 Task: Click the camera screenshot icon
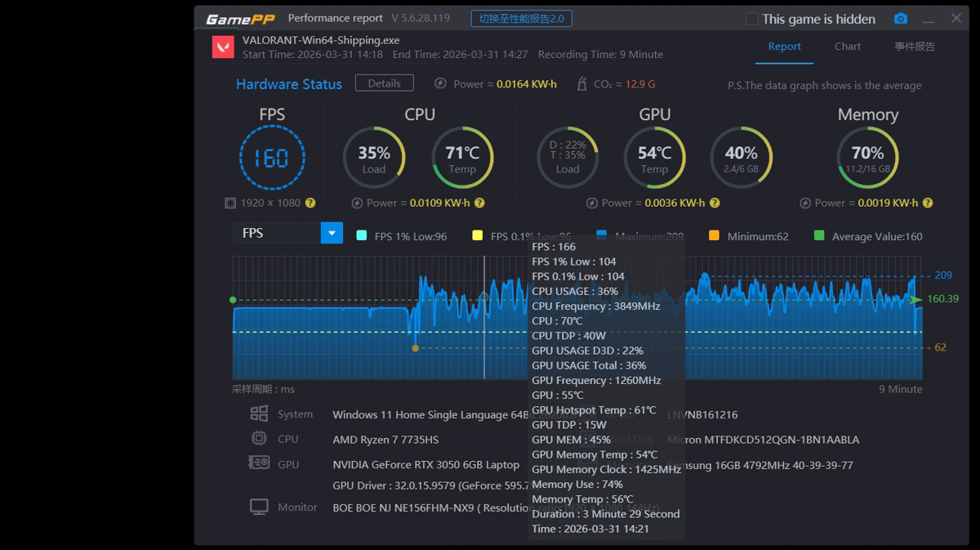point(901,18)
